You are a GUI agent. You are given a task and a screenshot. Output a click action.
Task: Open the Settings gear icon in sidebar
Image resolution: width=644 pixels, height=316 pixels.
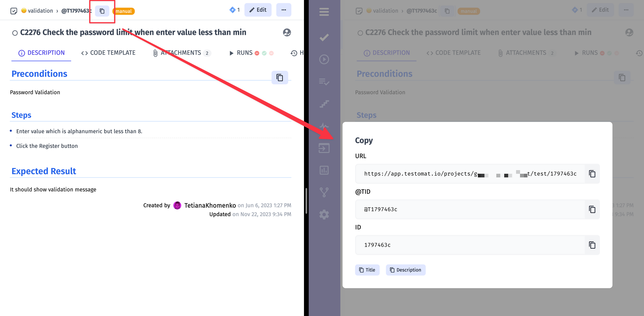[x=324, y=214]
